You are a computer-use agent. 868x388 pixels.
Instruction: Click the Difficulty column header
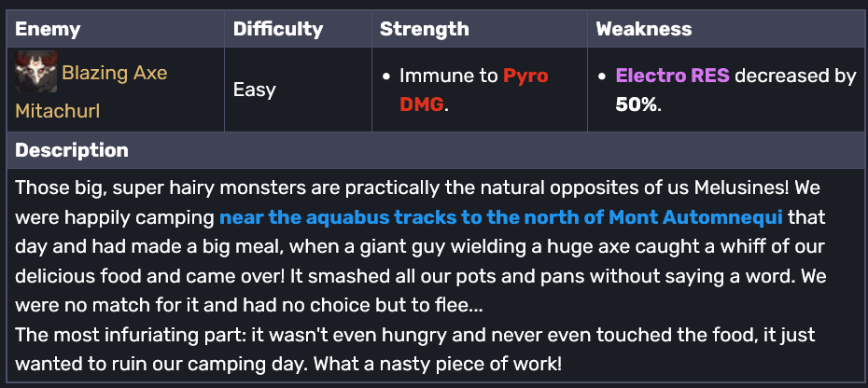click(278, 29)
